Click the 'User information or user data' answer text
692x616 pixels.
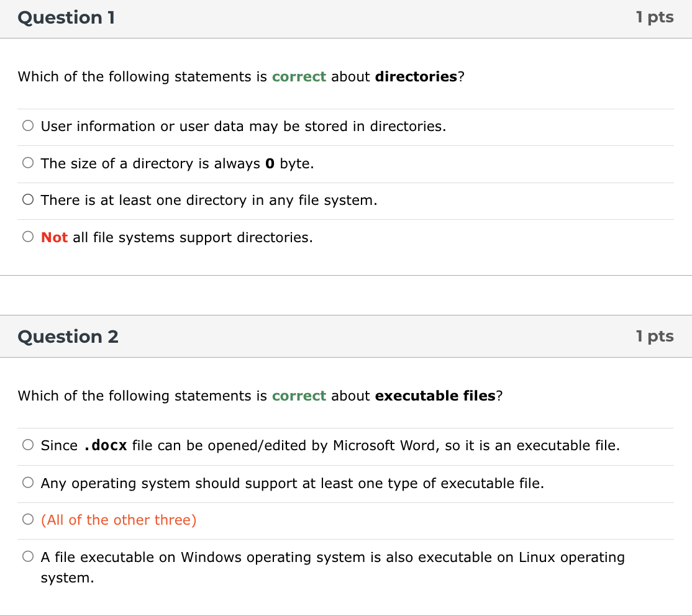[243, 127]
